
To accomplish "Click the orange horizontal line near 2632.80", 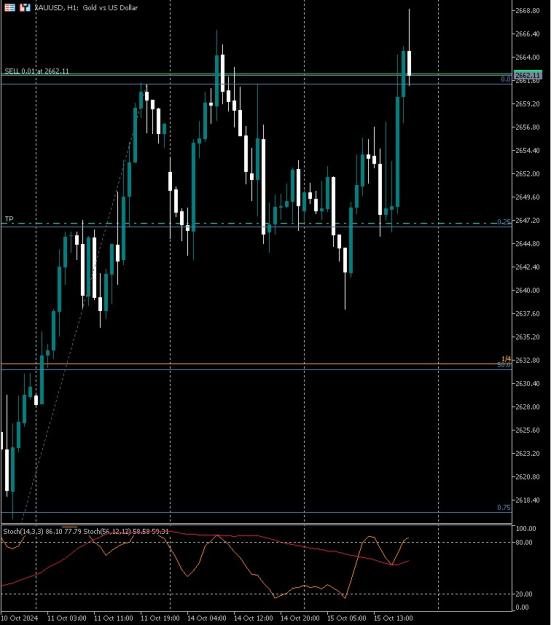I will click(x=255, y=364).
